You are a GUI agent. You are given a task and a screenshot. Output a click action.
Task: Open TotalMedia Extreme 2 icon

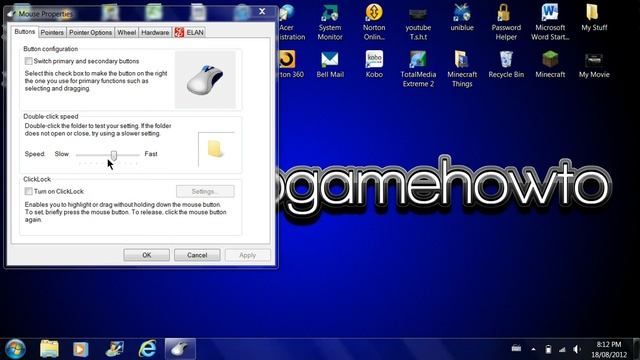pos(418,69)
